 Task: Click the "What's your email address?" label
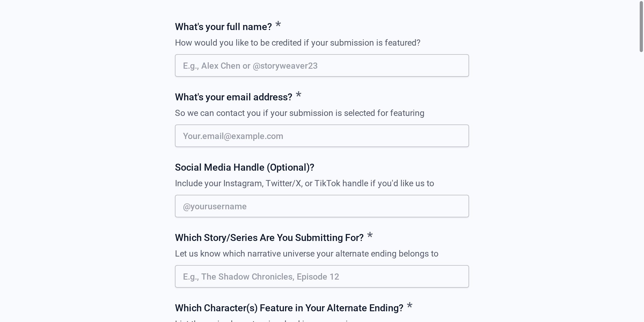(233, 97)
